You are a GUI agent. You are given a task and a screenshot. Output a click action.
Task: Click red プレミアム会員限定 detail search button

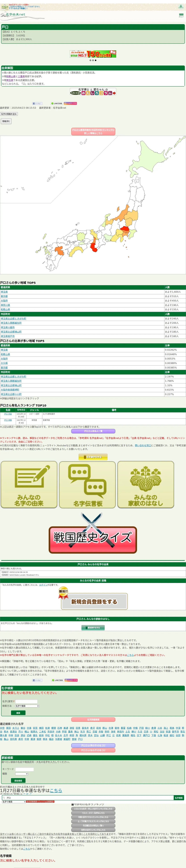(x=40, y=802)
